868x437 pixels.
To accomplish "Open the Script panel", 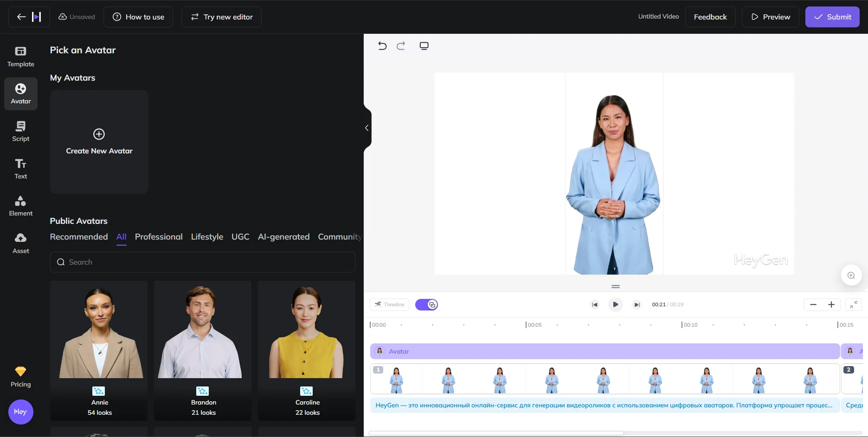I will click(21, 131).
